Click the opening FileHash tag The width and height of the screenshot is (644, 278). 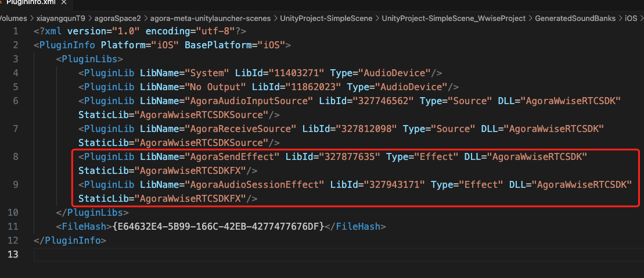tap(84, 227)
